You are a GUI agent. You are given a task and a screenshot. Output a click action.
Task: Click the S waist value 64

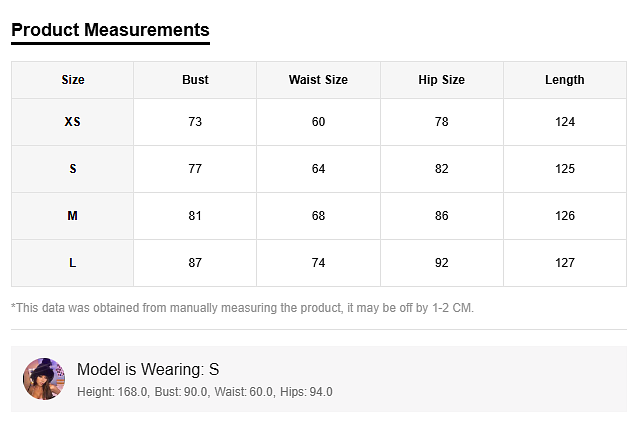[318, 169]
